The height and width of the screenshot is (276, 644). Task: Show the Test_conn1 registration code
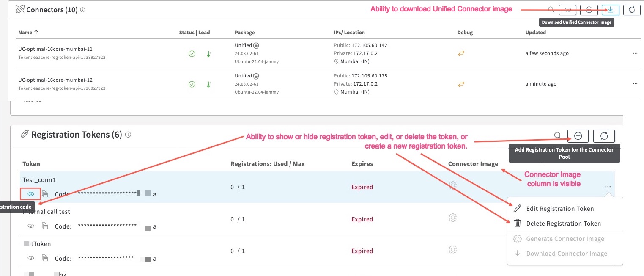coord(30,194)
